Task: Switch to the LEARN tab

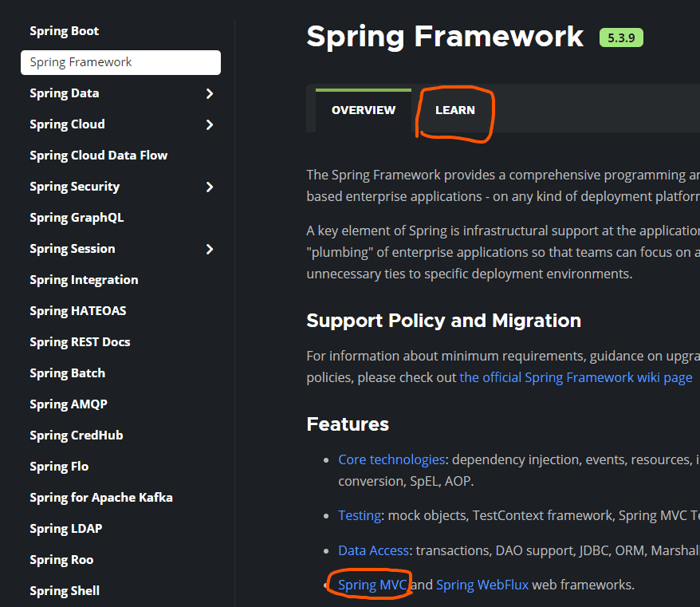Action: 455,110
